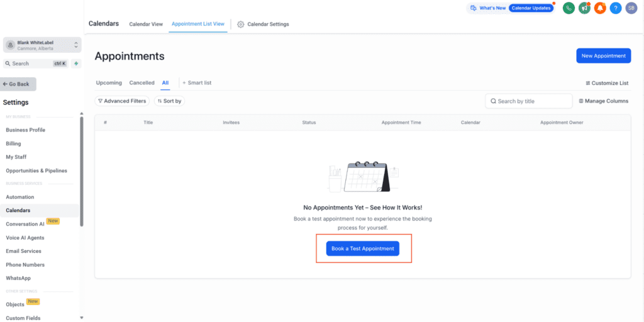Click the # column header

pyautogui.click(x=105, y=123)
